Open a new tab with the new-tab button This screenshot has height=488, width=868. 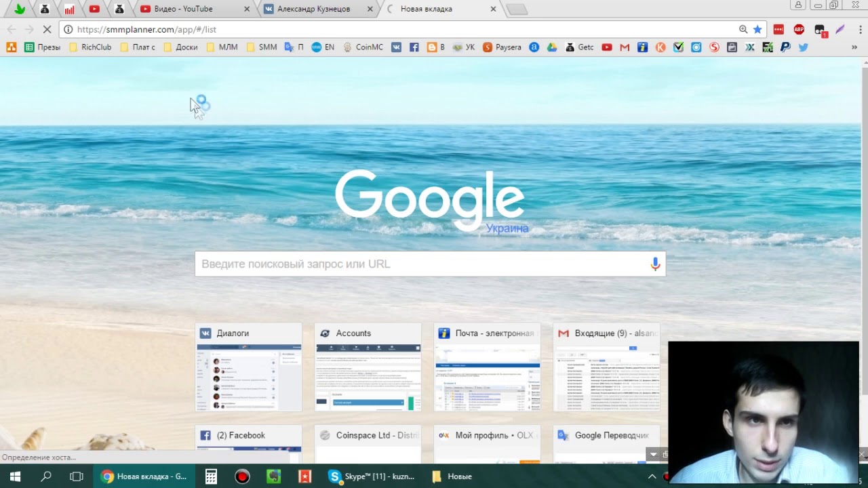coord(516,9)
